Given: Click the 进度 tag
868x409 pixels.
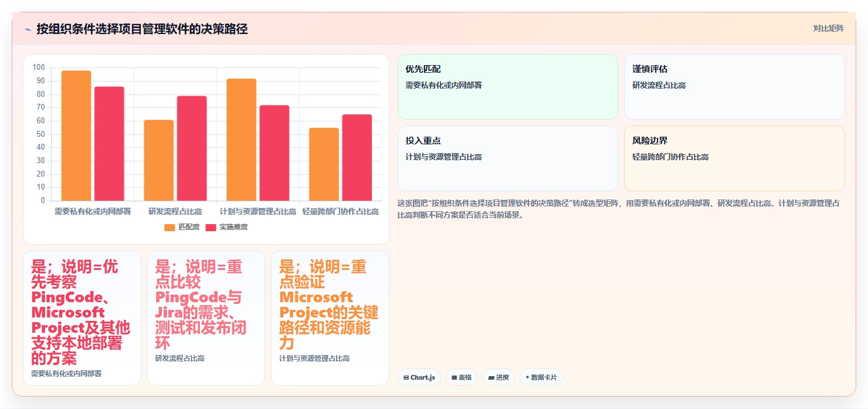Looking at the screenshot, I should point(499,377).
